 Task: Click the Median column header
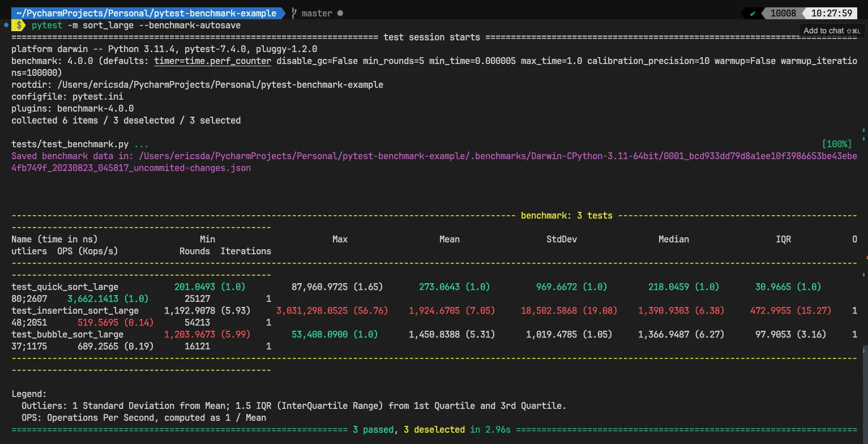click(674, 240)
